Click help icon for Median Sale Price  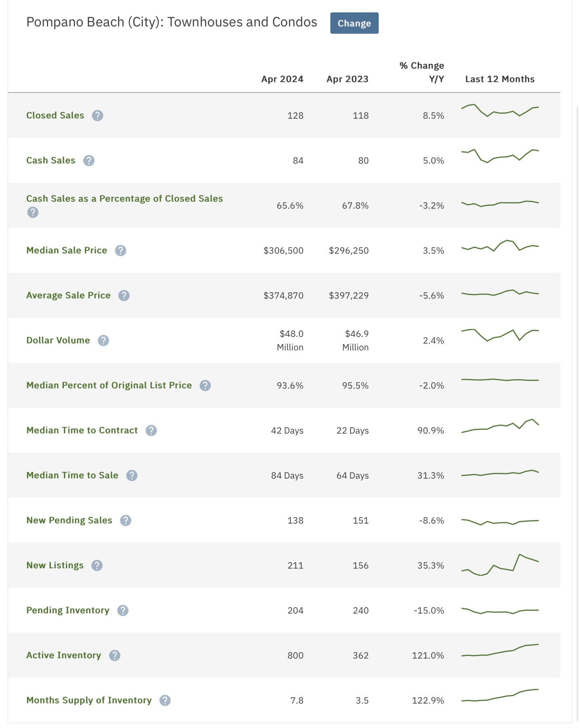point(120,250)
